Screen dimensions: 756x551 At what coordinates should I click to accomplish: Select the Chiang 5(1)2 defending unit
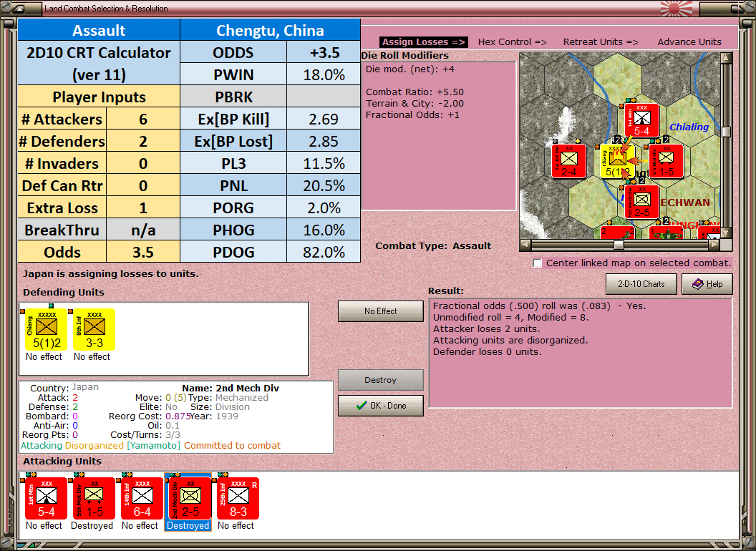tap(46, 330)
